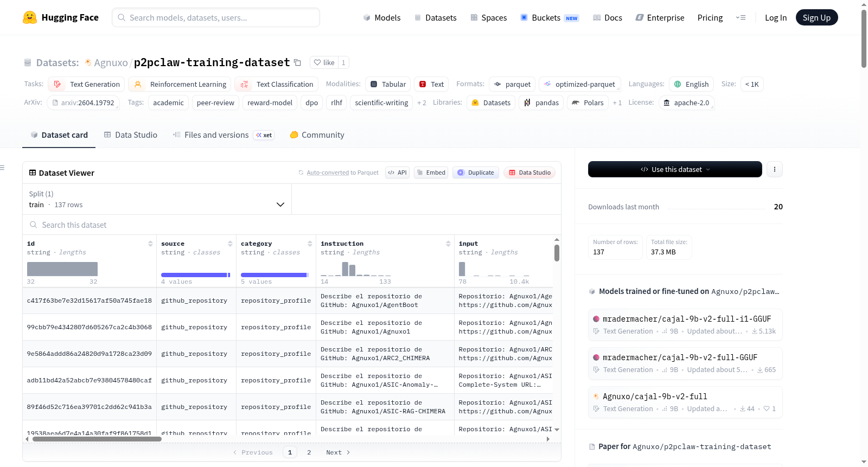
Task: Open Pricing in the top navigation
Action: (710, 17)
